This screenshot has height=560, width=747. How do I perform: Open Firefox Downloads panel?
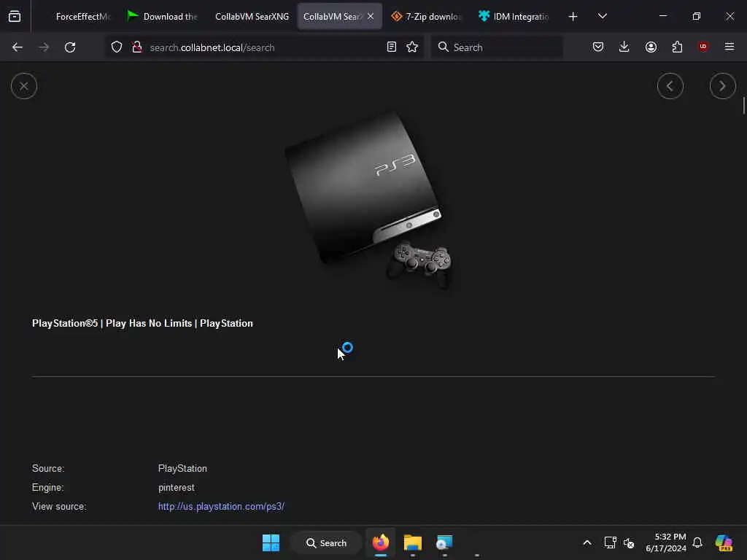[624, 47]
